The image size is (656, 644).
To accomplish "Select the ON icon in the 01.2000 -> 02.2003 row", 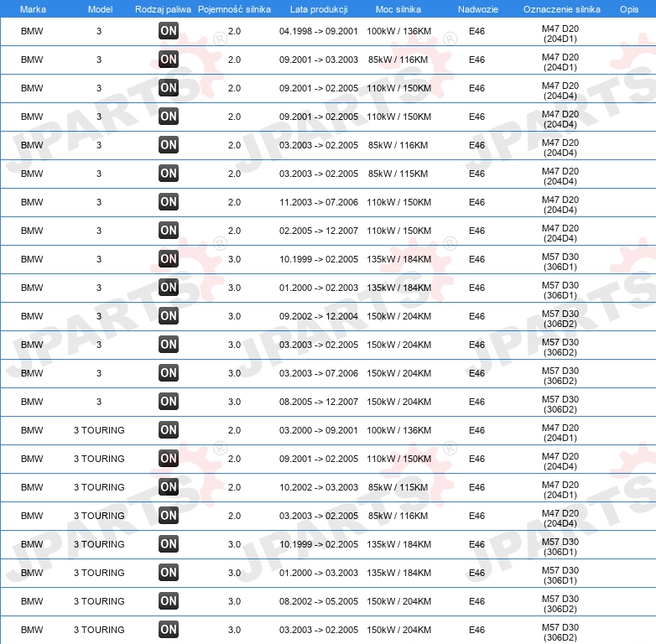I will 169,288.
